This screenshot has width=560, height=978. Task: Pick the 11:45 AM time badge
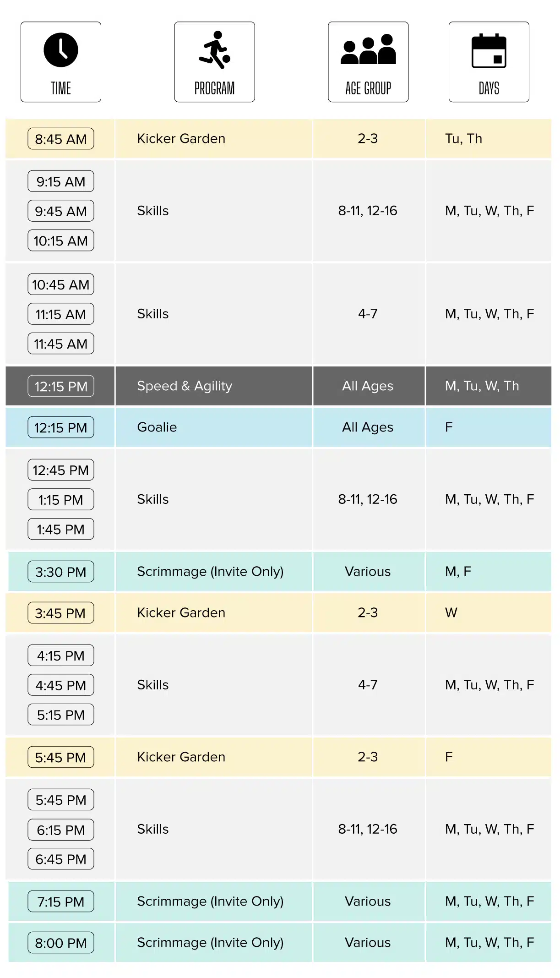click(x=61, y=344)
